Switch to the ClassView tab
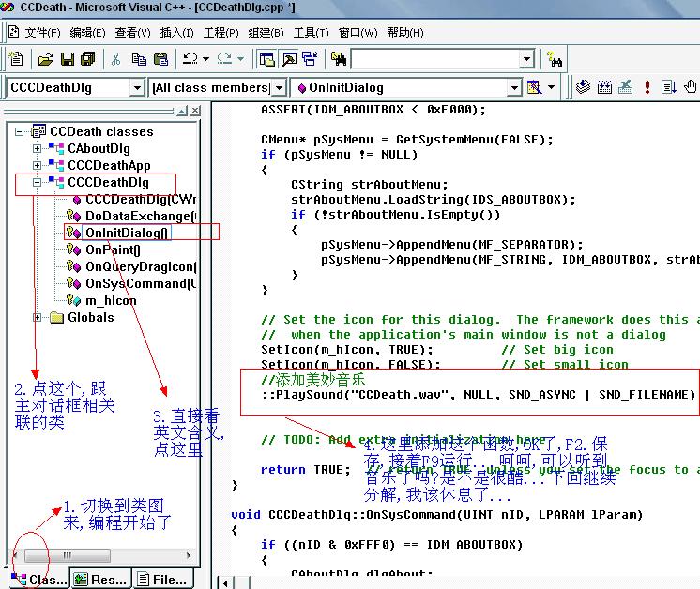This screenshot has width=700, height=589. coord(38,580)
